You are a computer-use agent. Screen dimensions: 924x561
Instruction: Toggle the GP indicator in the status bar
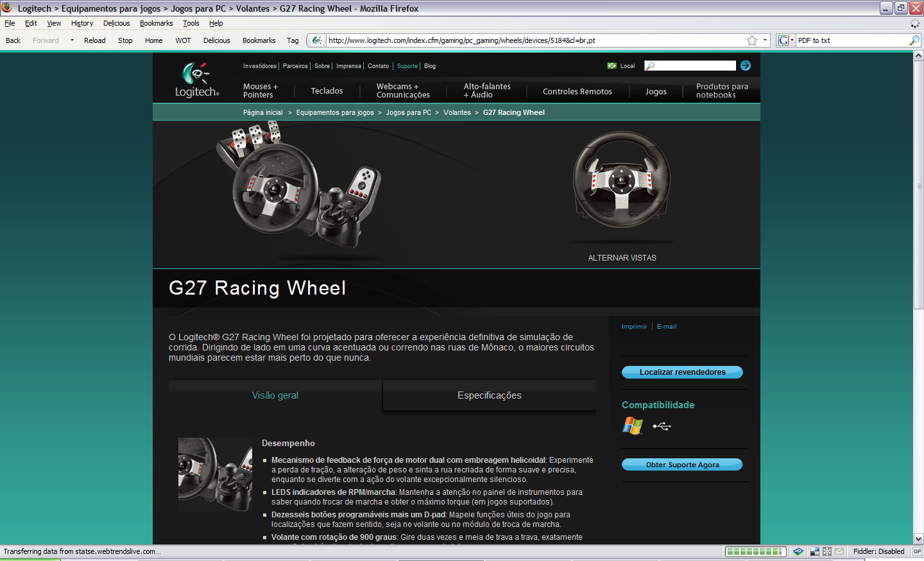(916, 551)
